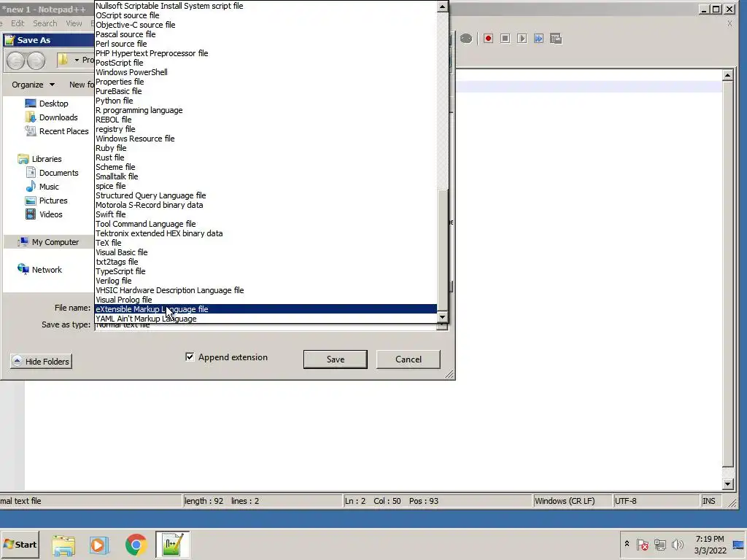
Task: Click the Forward arrow in Save As dialog
Action: pyautogui.click(x=36, y=61)
